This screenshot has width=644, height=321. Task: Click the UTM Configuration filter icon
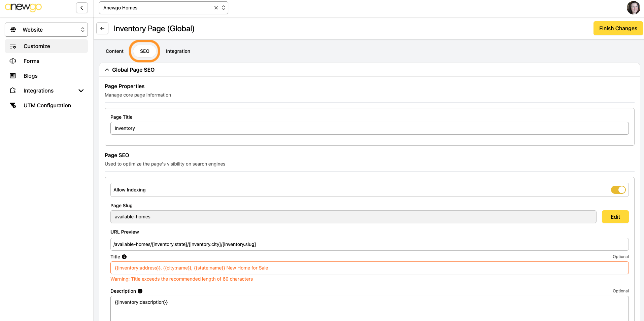(13, 105)
